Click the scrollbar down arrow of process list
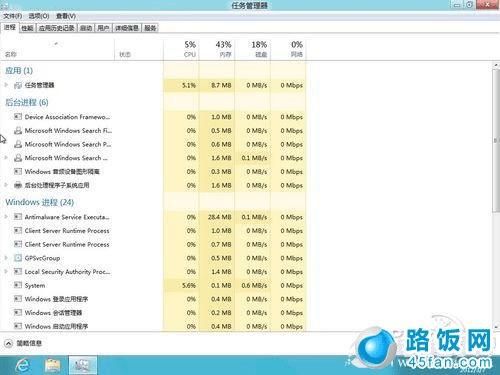 (x=496, y=327)
